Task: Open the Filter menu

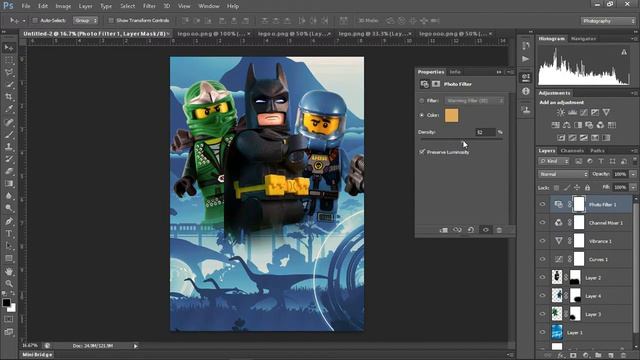Action: pos(149,6)
